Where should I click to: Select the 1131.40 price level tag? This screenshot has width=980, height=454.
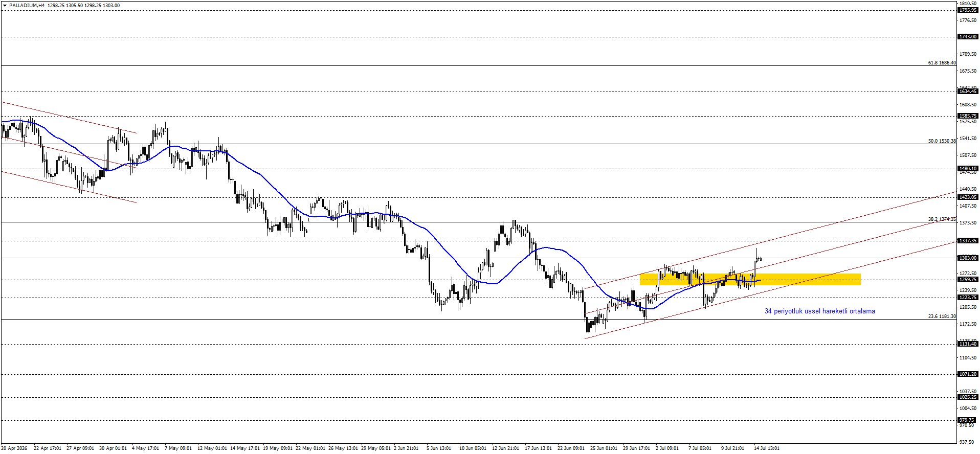[968, 344]
